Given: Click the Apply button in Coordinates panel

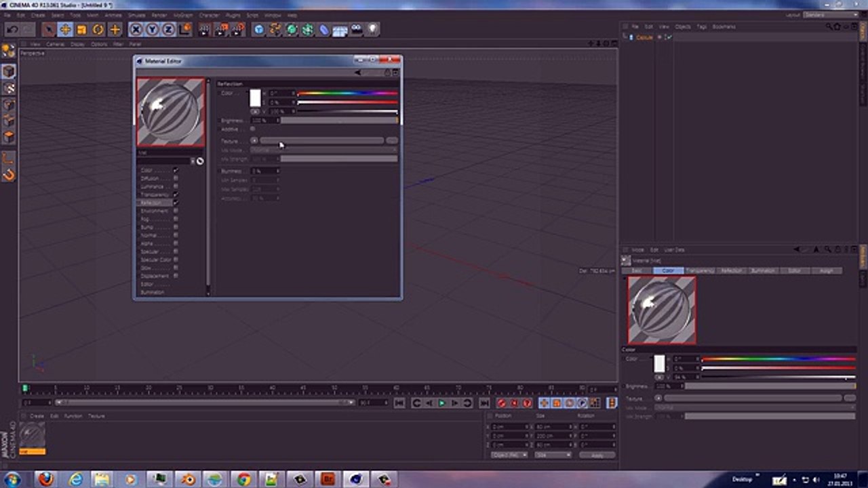Looking at the screenshot, I should point(597,455).
